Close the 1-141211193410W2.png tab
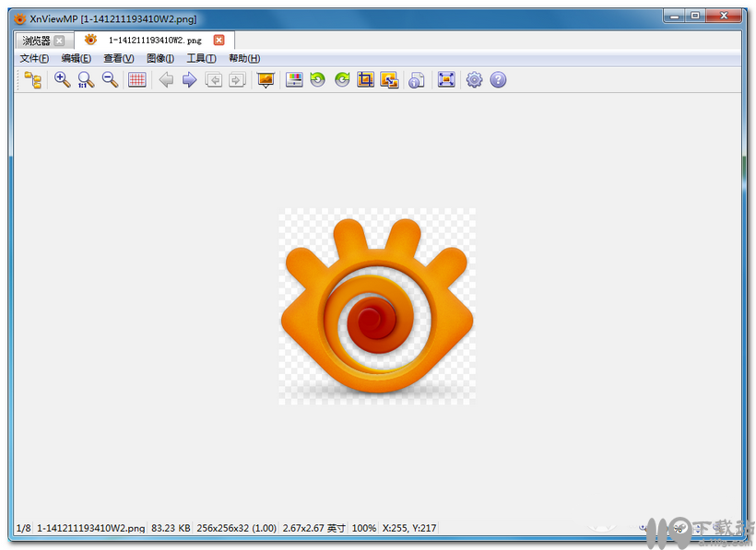Image resolution: width=756 pixels, height=550 pixels. tap(219, 40)
